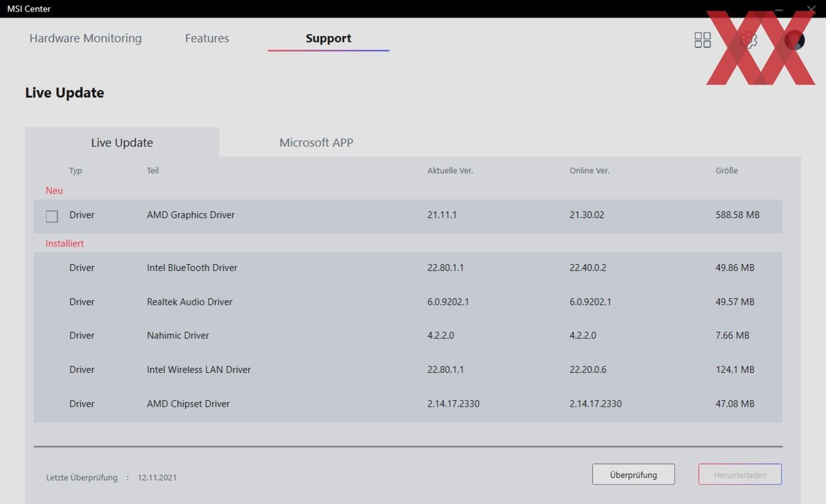This screenshot has width=826, height=504.
Task: Click the online version 22.40.0.2
Action: 588,268
